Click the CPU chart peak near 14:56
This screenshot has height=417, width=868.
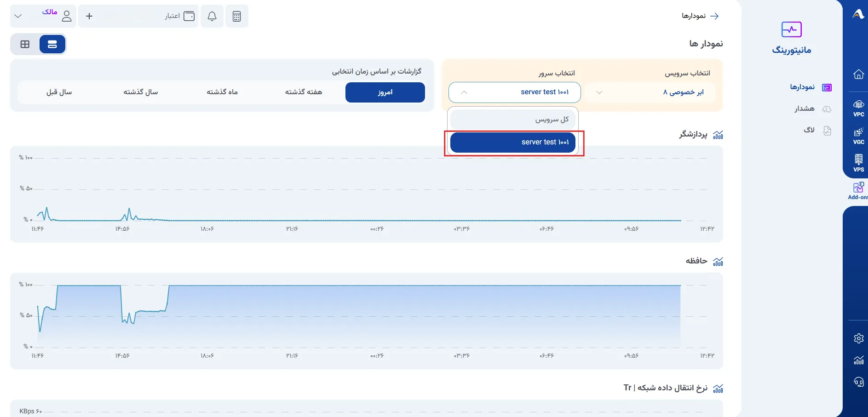[129, 210]
